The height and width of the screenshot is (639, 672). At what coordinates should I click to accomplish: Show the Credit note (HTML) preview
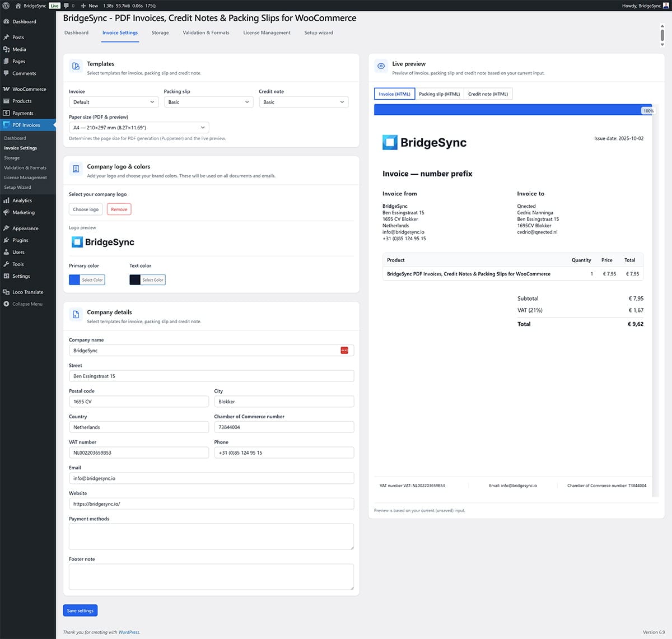point(488,94)
